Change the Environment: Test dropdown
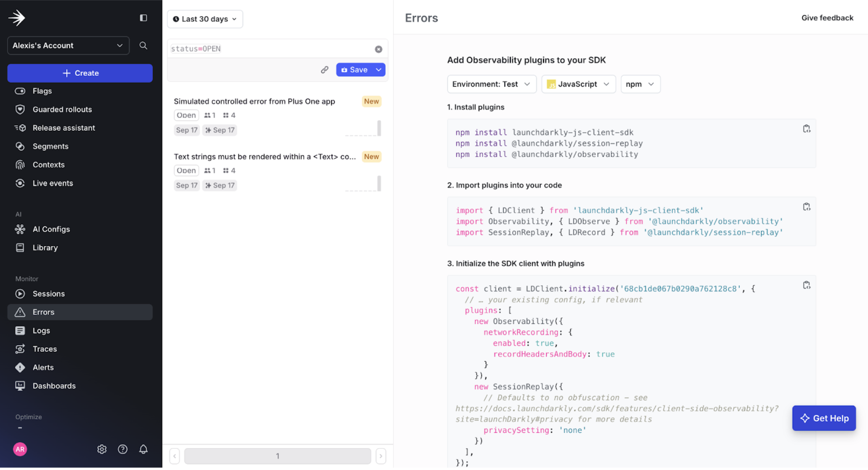Viewport: 868px width, 470px height. tap(491, 84)
